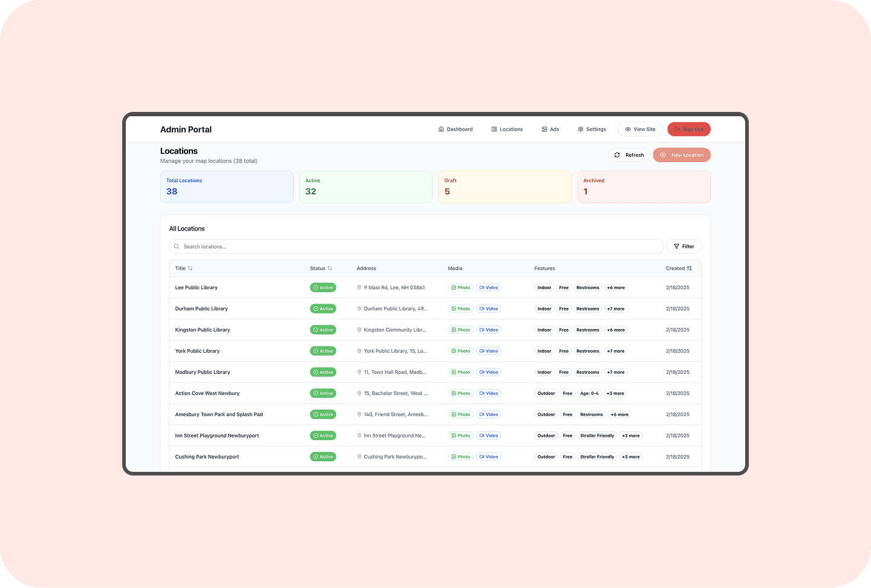Screen dimensions: 871x588
Task: Open the Ads navigation item
Action: (x=550, y=129)
